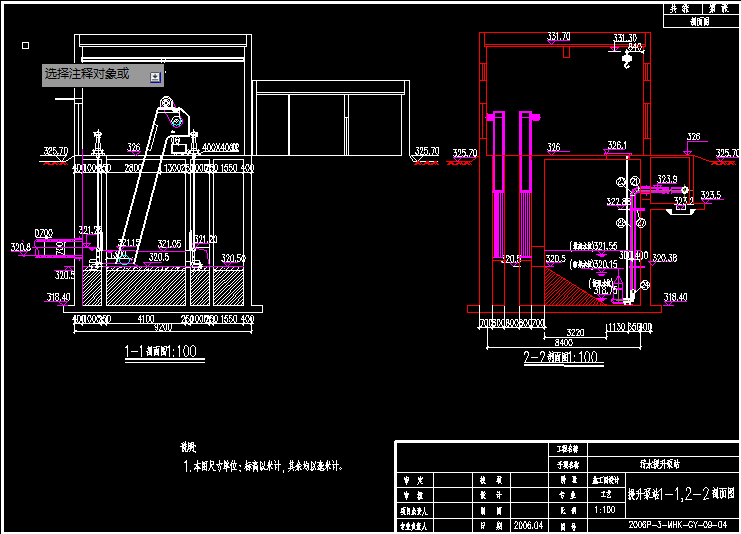Select the D200 pipe label on the left
This screenshot has width=741, height=534.
(43, 234)
